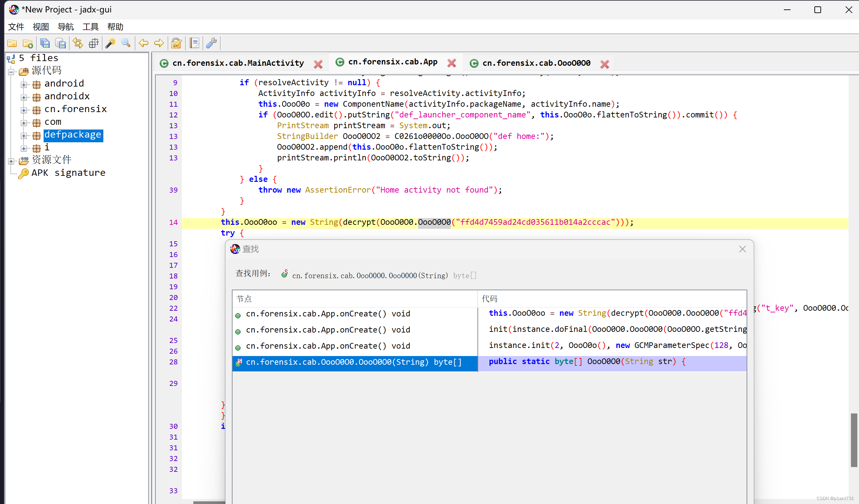Close the cn.forensix.cab.MainActivity tab

pos(318,64)
